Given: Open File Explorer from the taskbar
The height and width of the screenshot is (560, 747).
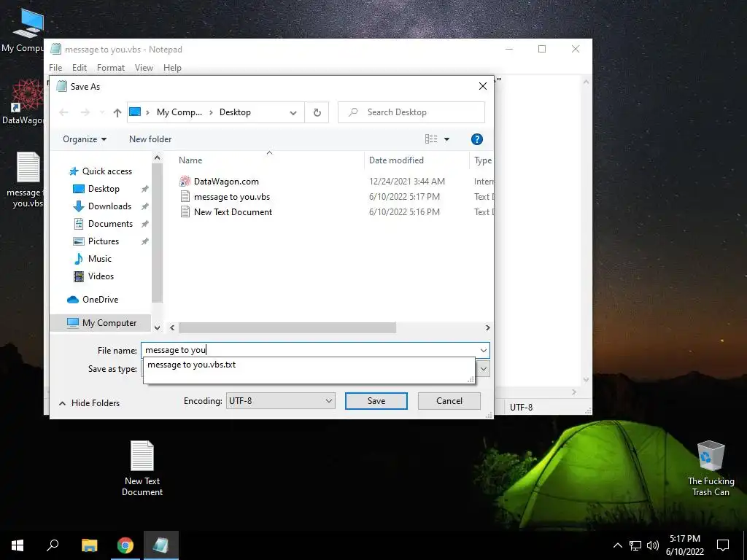Looking at the screenshot, I should 89,545.
